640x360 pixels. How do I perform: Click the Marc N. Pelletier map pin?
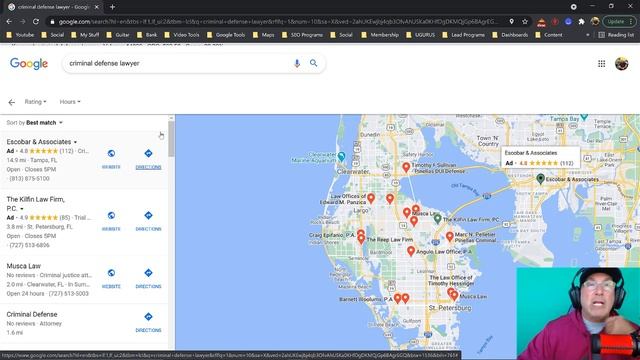click(450, 236)
